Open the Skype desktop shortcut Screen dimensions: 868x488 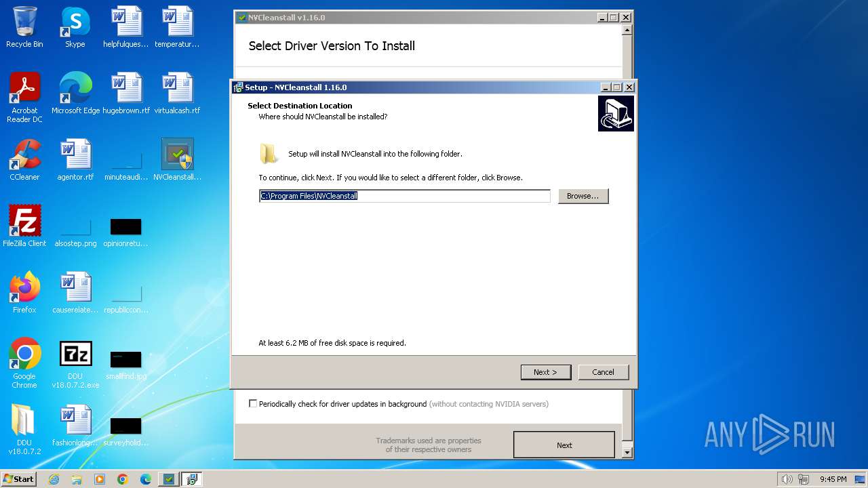click(x=75, y=27)
